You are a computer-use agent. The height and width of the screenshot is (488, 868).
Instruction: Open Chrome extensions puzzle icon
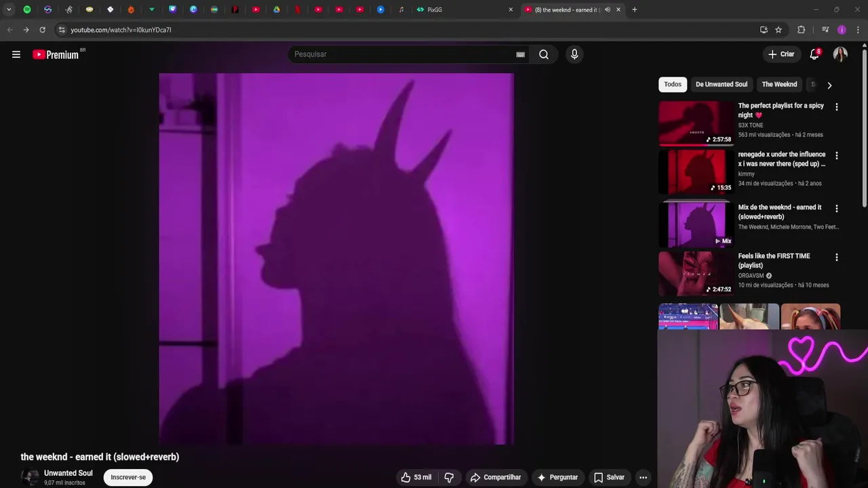(802, 30)
